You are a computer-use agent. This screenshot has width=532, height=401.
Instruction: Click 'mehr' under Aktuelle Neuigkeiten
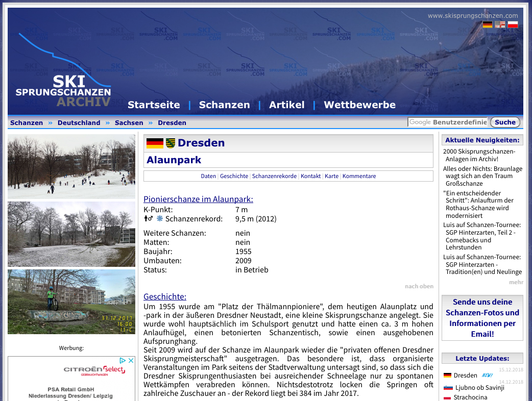[x=516, y=282]
